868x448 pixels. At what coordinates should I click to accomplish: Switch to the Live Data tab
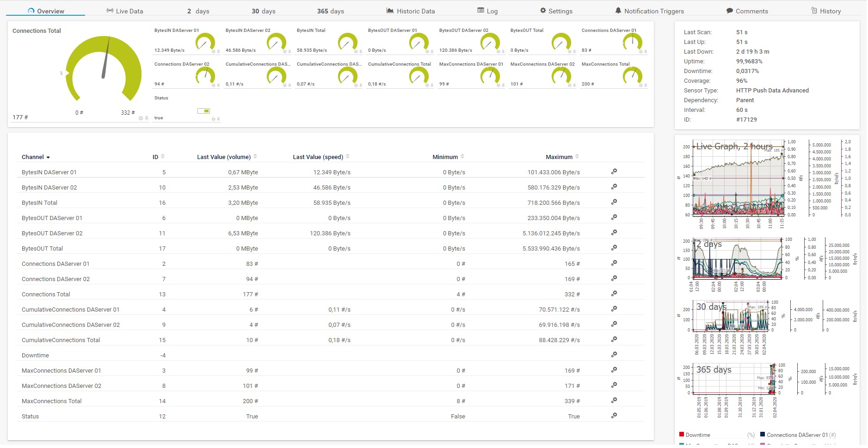pyautogui.click(x=125, y=11)
